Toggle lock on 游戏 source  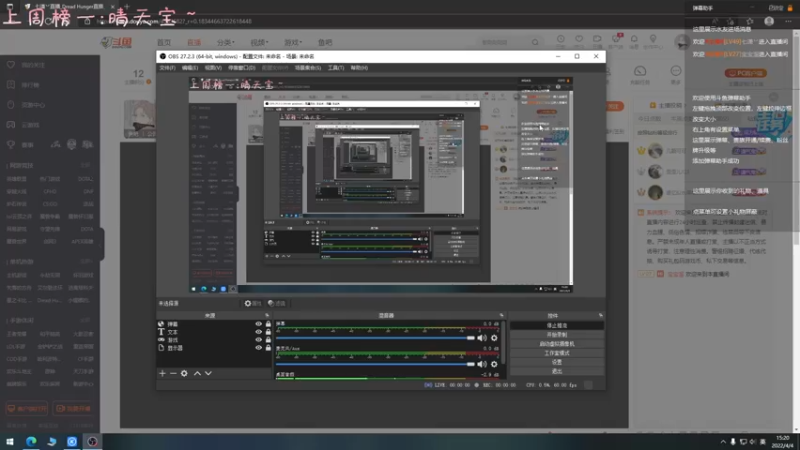(268, 340)
